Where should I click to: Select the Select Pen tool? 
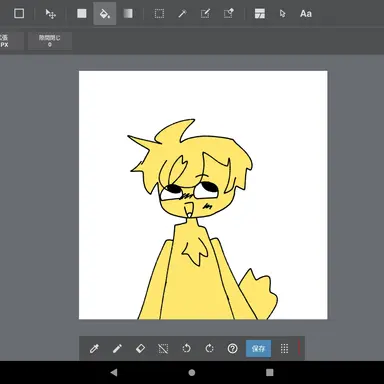(205, 14)
